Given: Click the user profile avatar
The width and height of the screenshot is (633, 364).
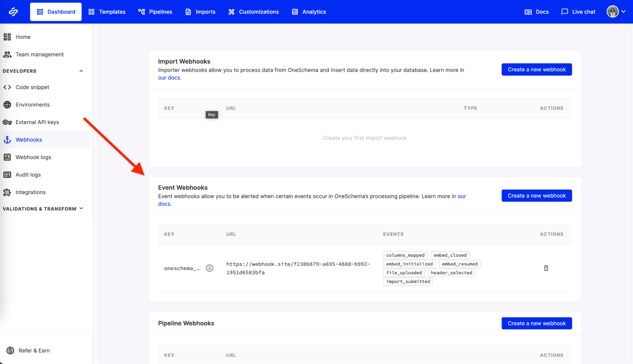Looking at the screenshot, I should [x=612, y=12].
